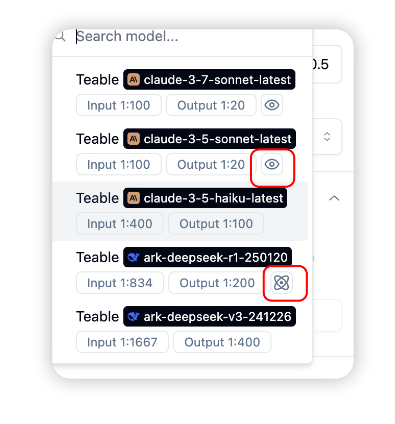Click the eye icon under claude-3-5-sonnet-latest
This screenshot has height=424, width=395.
[x=272, y=164]
